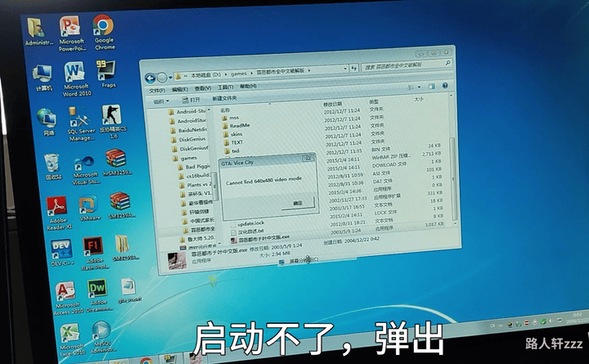Open the MySQL Administrator desktop shortcut
This screenshot has width=589, height=364.
point(102,336)
